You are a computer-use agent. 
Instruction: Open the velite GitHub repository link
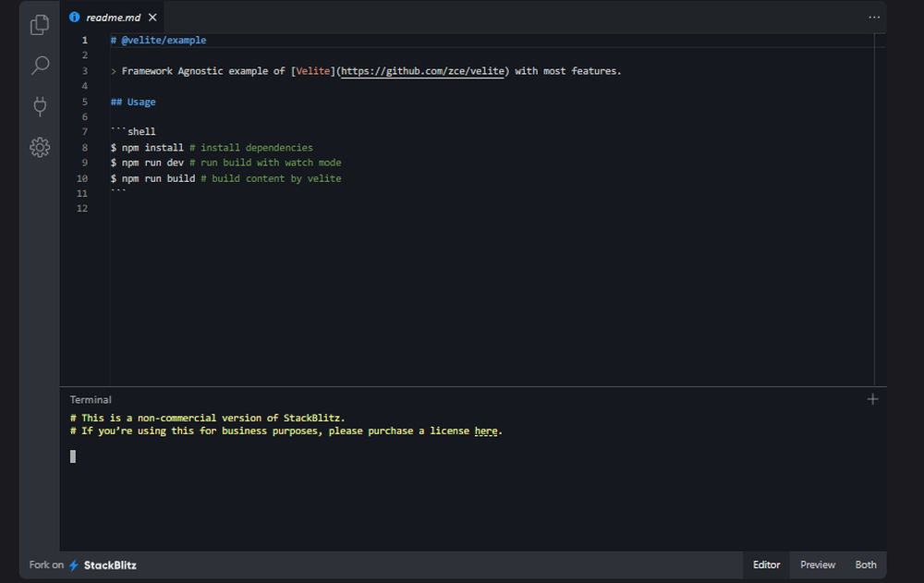point(422,70)
